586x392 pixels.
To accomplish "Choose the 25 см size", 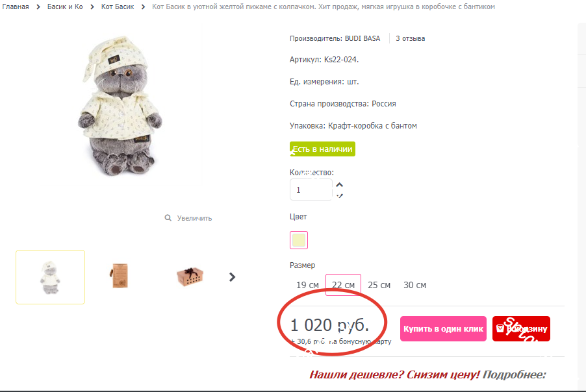I will pyautogui.click(x=379, y=285).
